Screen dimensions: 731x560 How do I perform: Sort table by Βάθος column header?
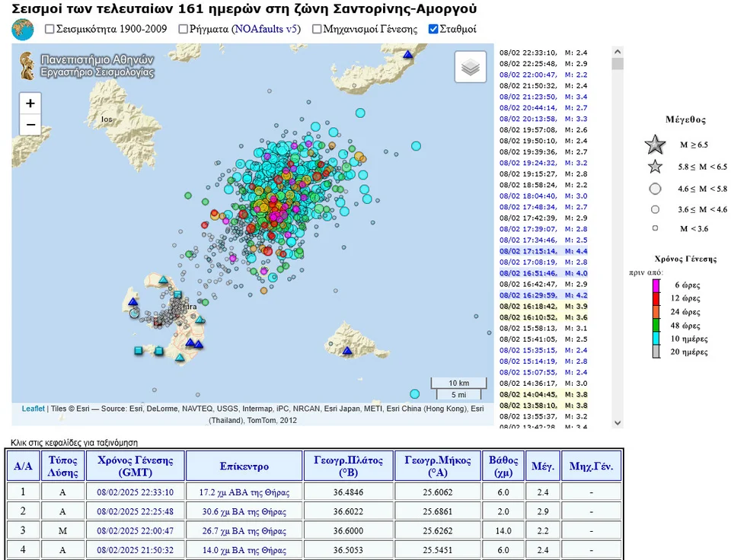pyautogui.click(x=503, y=466)
